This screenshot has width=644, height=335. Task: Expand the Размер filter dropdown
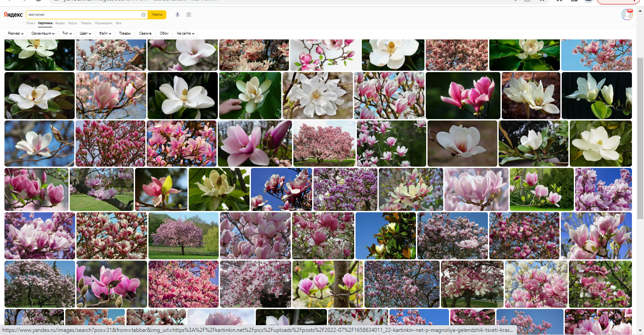click(16, 34)
